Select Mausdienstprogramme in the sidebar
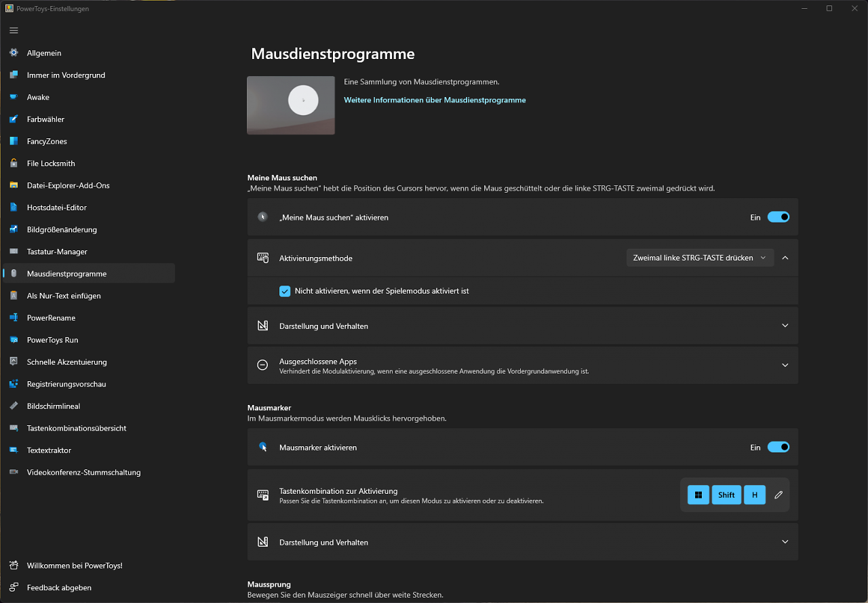Screen dimensions: 868x603 tap(89, 274)
